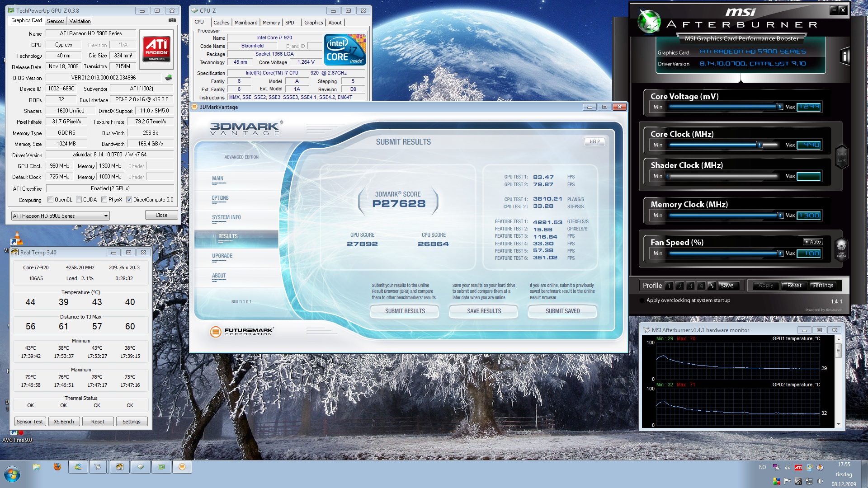The width and height of the screenshot is (868, 488).
Task: Click Sensor Test in Real Temp
Action: click(30, 422)
